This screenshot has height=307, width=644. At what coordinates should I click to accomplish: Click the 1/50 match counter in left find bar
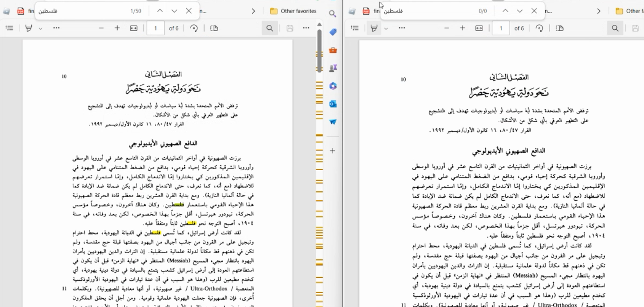pyautogui.click(x=136, y=11)
